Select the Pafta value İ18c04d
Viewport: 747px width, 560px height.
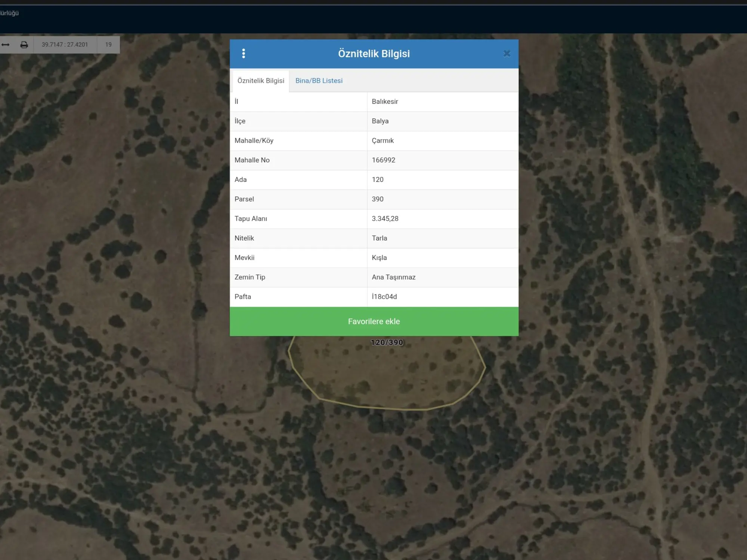(384, 297)
